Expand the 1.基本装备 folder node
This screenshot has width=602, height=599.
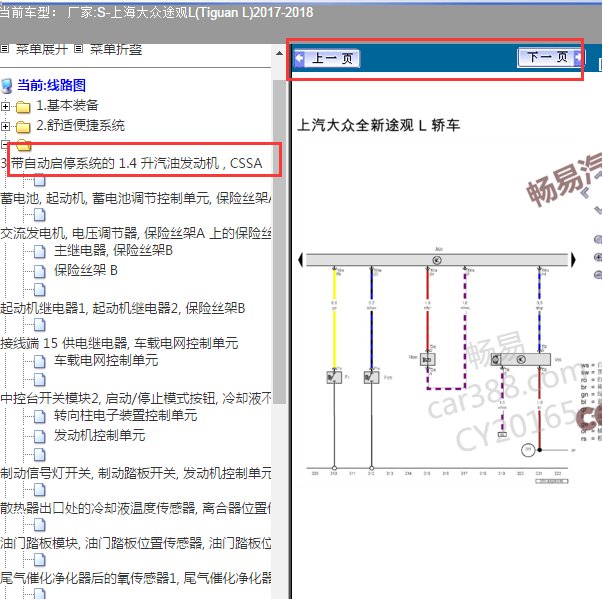point(5,106)
